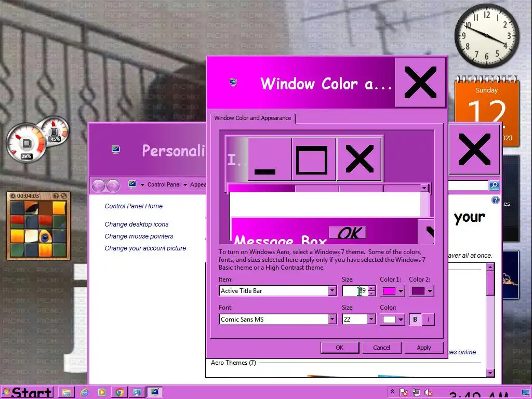The image size is (532, 399).
Task: Select the Window Color and Appearance tab
Action: (x=252, y=118)
